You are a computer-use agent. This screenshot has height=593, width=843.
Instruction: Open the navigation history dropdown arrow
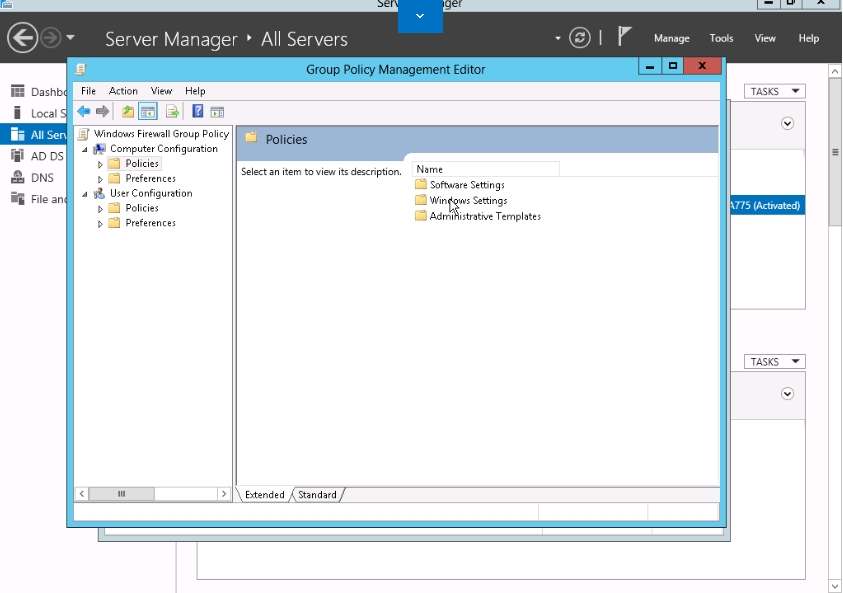pos(70,38)
